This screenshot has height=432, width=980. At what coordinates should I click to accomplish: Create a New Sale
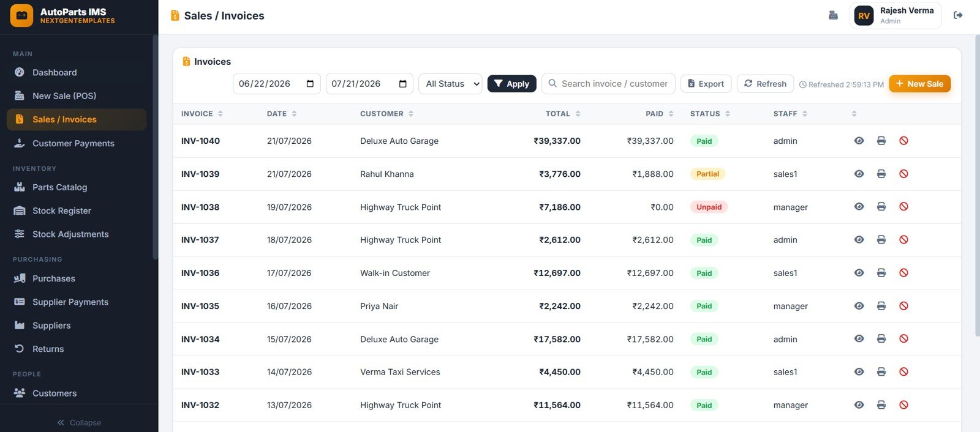pyautogui.click(x=919, y=84)
